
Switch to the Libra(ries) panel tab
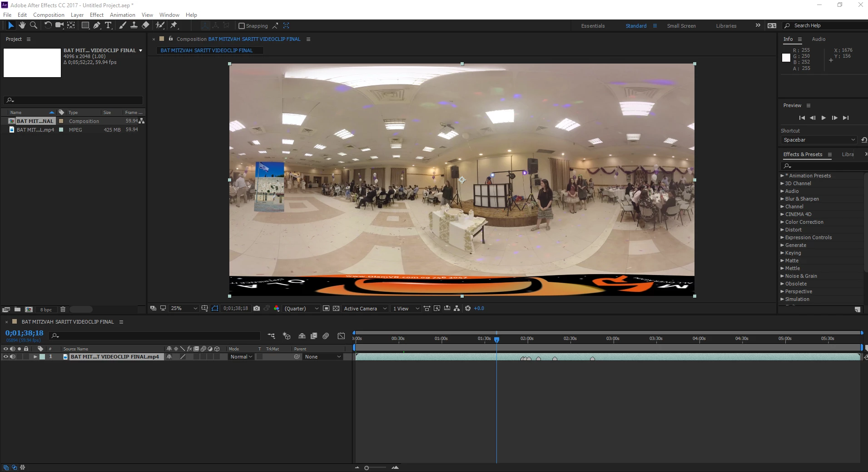[x=848, y=154]
